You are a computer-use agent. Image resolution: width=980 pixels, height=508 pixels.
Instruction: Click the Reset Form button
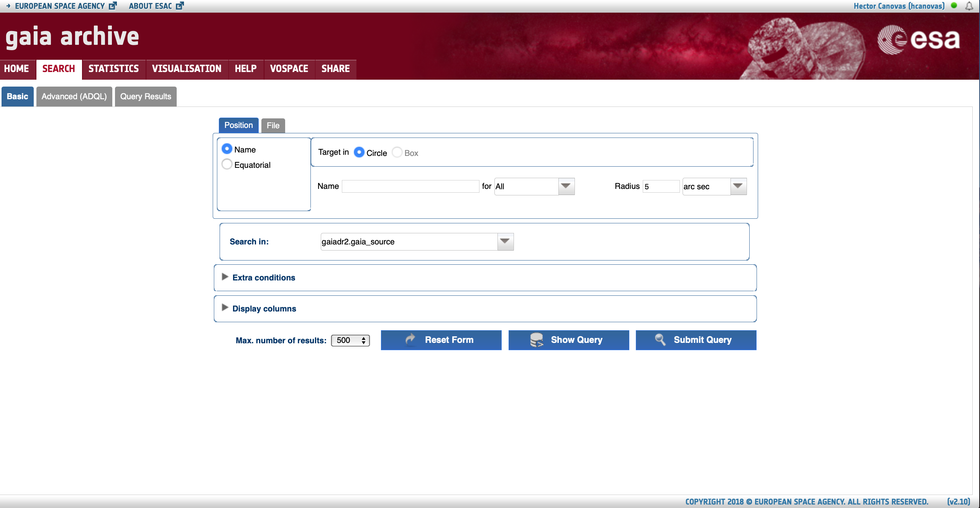tap(441, 340)
